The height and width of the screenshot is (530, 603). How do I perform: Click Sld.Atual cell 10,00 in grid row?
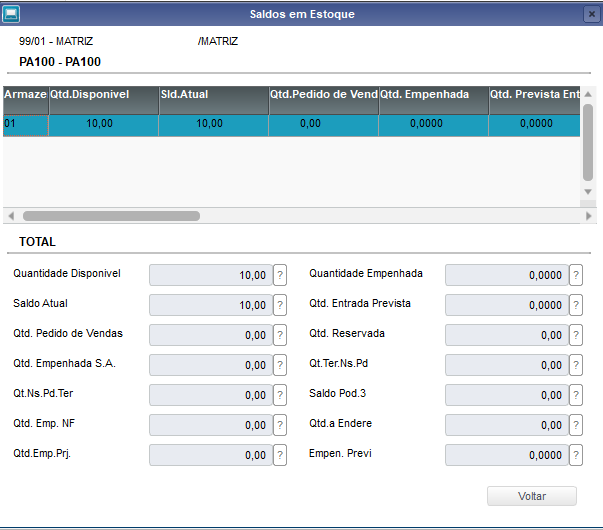tap(214, 125)
